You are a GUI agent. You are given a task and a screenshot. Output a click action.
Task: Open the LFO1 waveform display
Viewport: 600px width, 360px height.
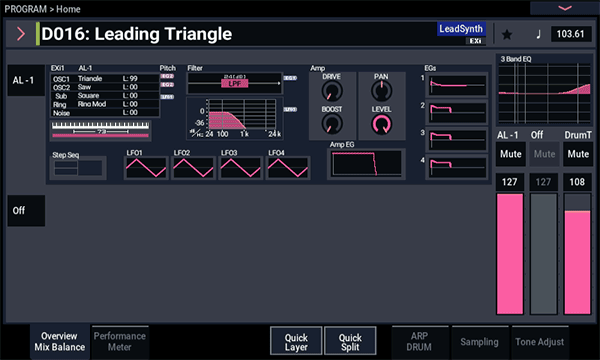(146, 168)
